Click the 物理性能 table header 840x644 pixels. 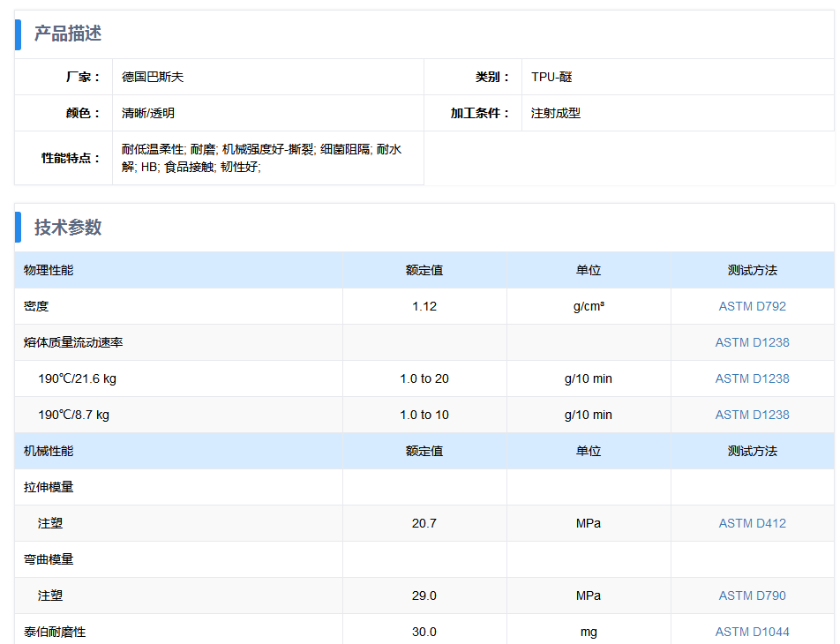coord(49,270)
